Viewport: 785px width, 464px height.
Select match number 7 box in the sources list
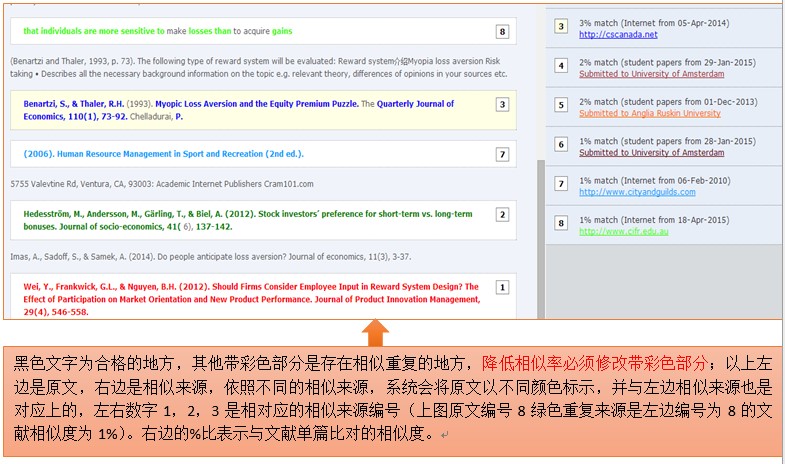(x=561, y=184)
